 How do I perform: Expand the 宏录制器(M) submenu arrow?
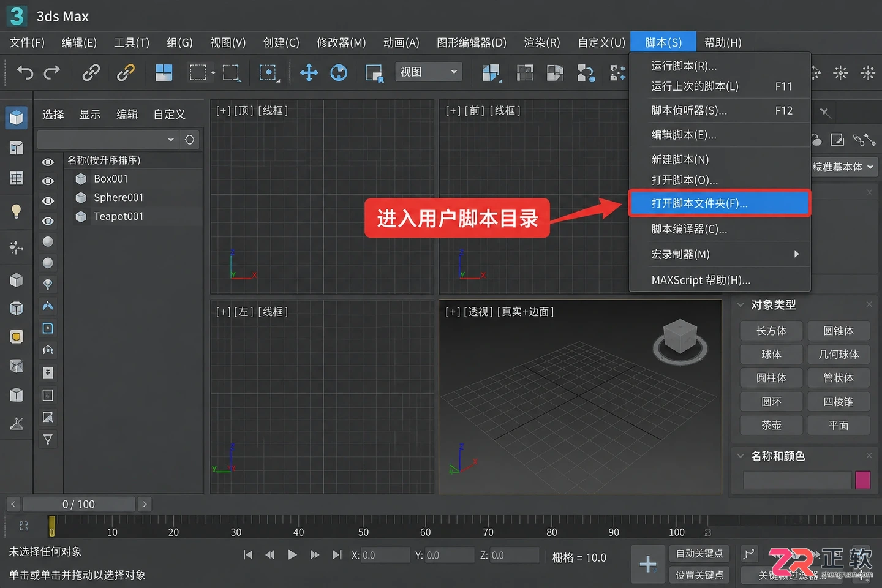coord(796,254)
